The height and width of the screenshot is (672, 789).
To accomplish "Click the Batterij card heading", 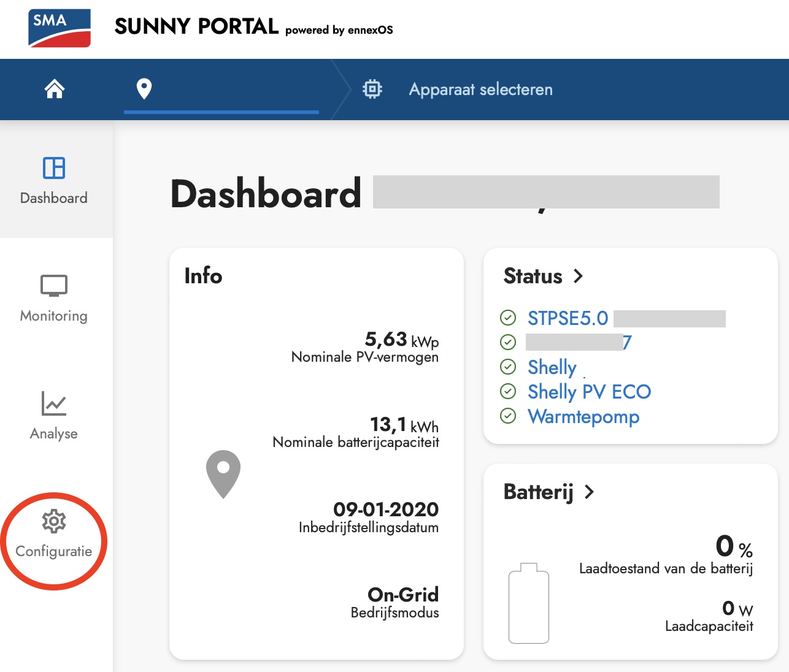I will [538, 492].
